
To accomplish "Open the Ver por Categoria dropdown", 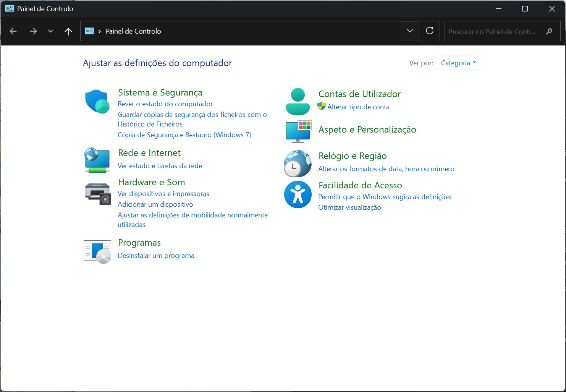I will click(x=458, y=63).
